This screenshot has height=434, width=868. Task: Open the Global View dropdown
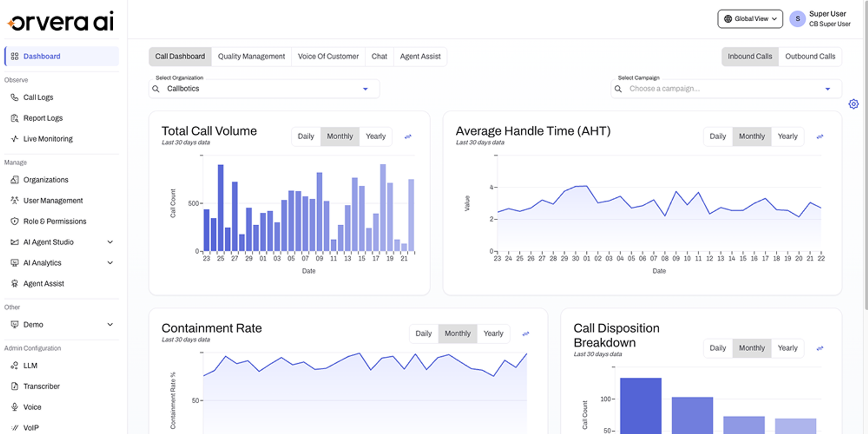(750, 19)
